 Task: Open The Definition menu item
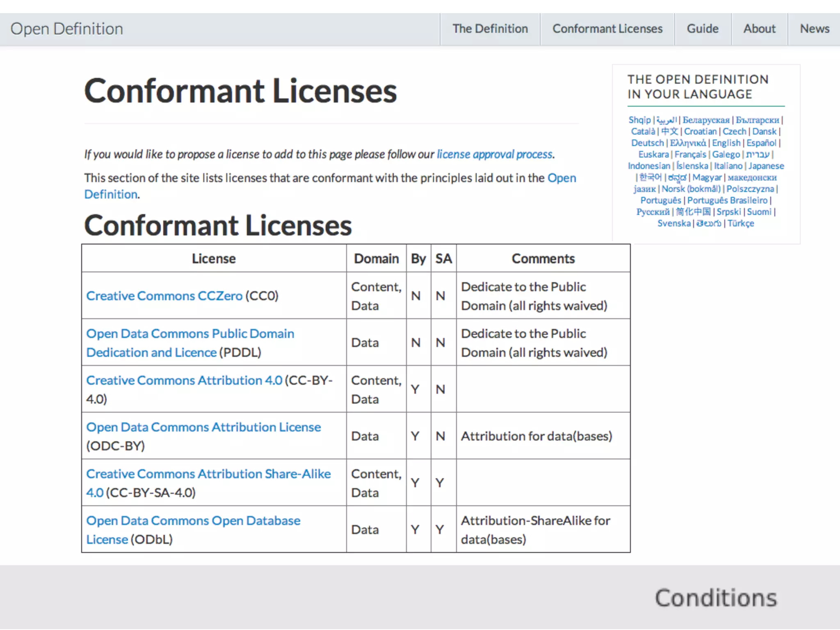pyautogui.click(x=490, y=29)
